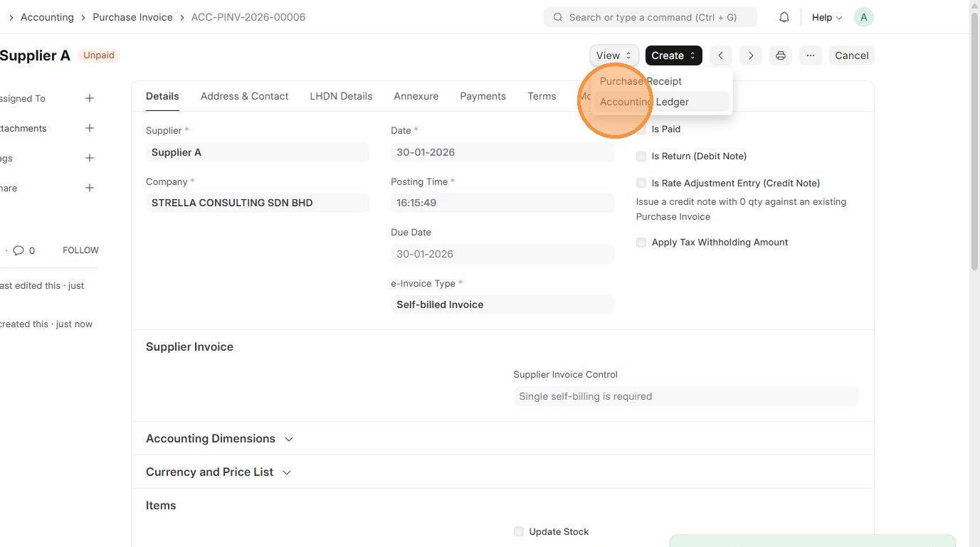This screenshot has width=980, height=547.
Task: Select Accounting Ledger menu item
Action: tap(660, 102)
